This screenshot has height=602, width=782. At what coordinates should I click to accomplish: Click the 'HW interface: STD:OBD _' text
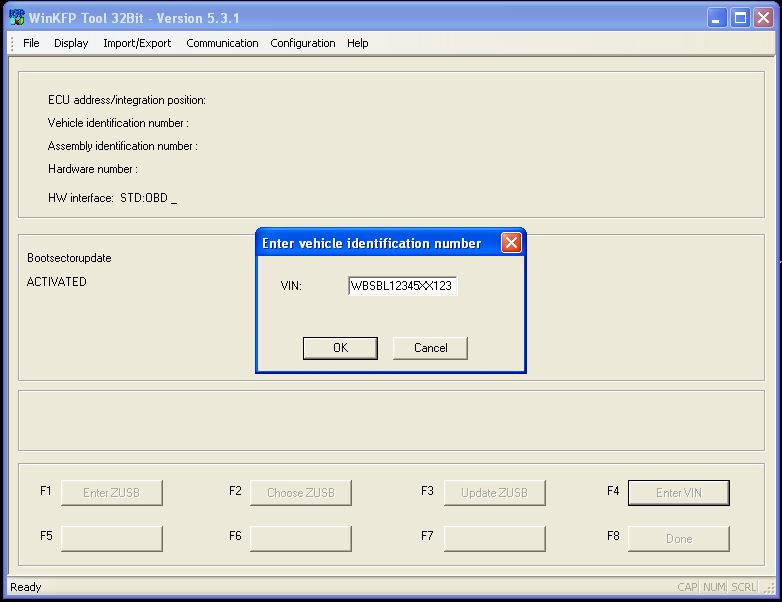click(x=113, y=198)
